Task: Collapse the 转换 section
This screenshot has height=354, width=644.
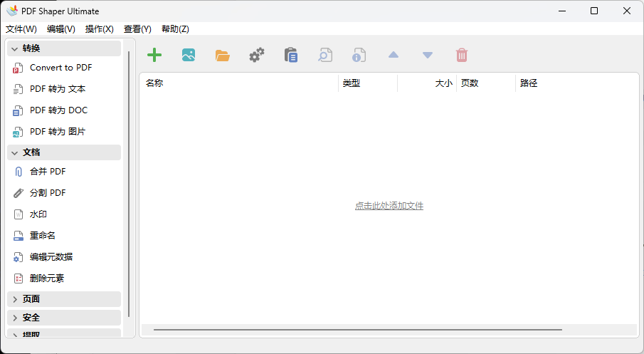Action: 64,48
